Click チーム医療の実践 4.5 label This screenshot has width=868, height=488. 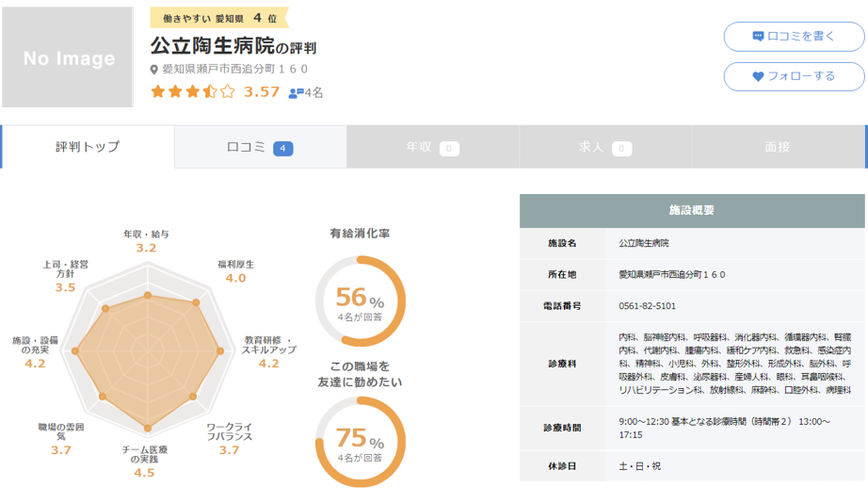144,462
